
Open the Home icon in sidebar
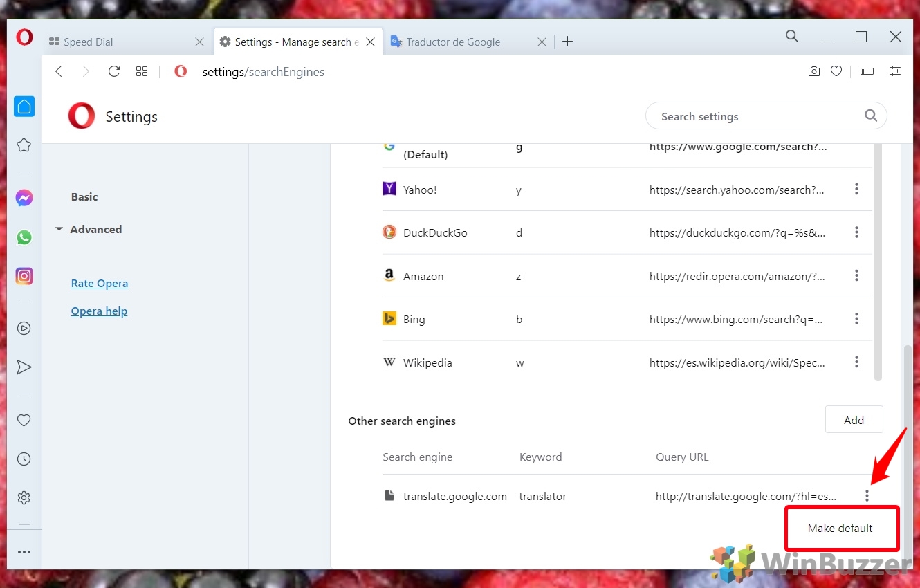point(24,107)
